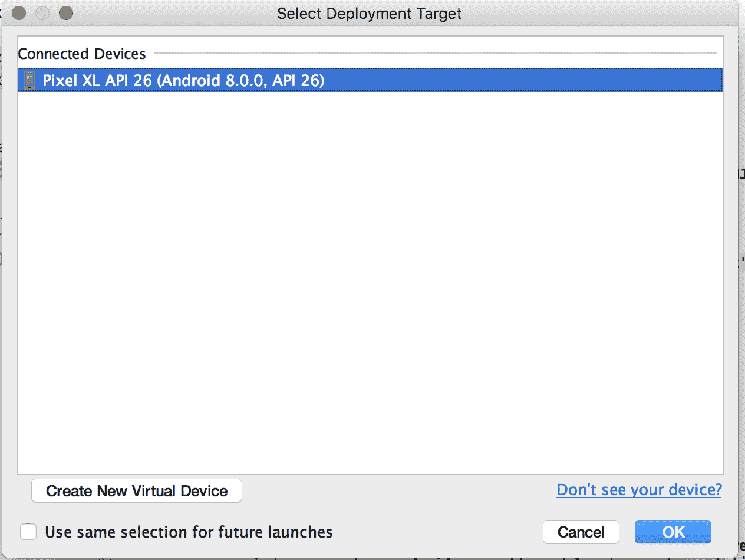This screenshot has height=560, width=745.
Task: Confirm with the OK button
Action: coord(673,532)
